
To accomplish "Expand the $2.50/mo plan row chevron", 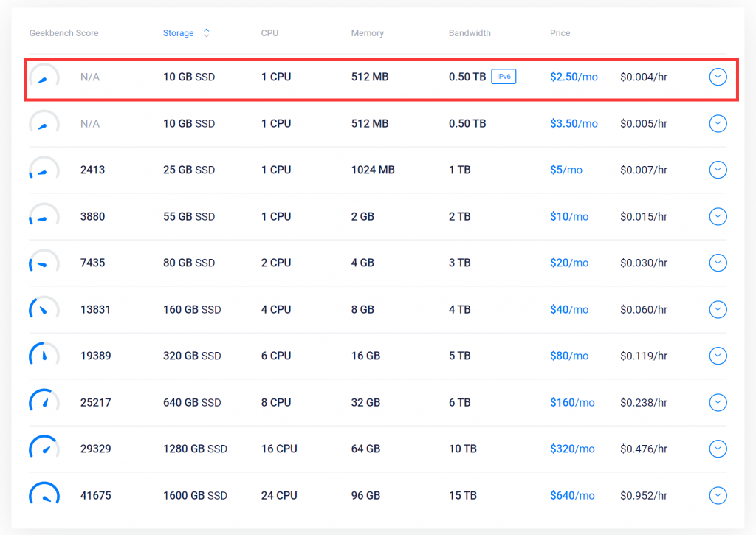I will (718, 77).
